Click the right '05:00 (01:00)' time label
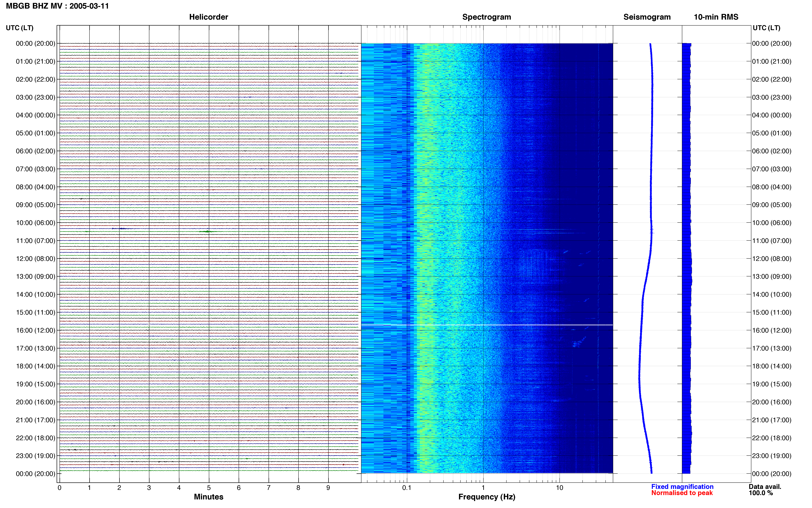 point(771,133)
